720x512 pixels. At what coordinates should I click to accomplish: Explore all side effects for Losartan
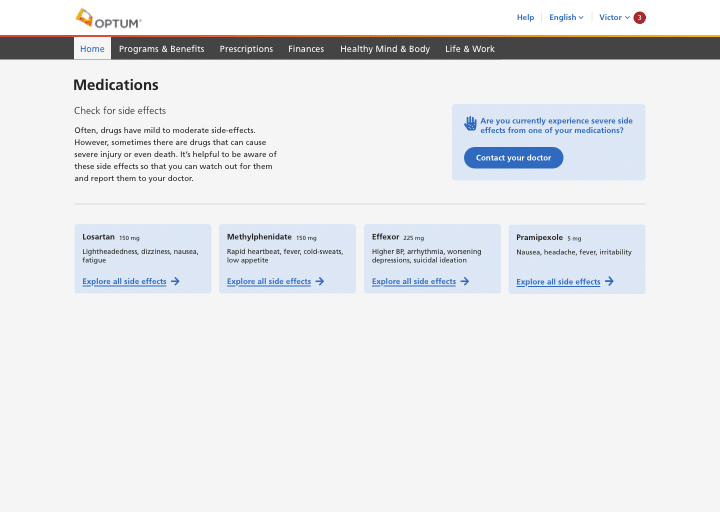(x=124, y=282)
